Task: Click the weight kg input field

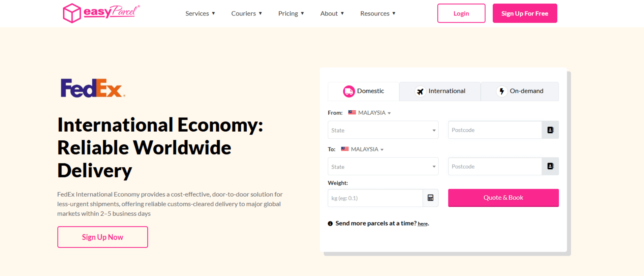Action: pyautogui.click(x=375, y=198)
